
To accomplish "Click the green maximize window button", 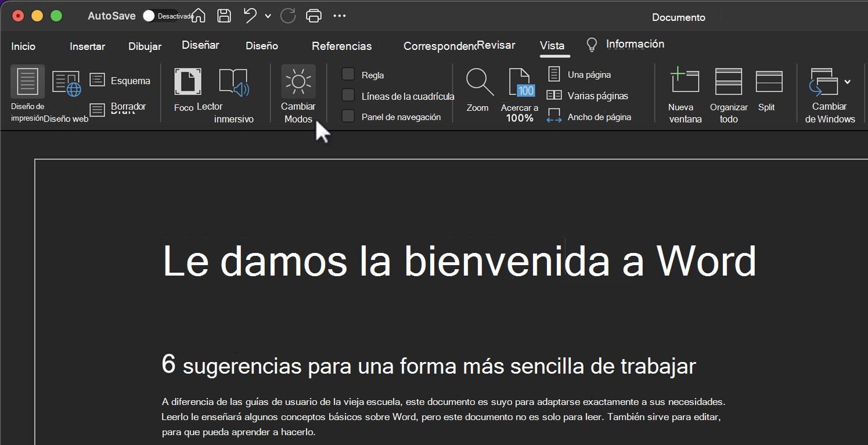I will (x=56, y=16).
